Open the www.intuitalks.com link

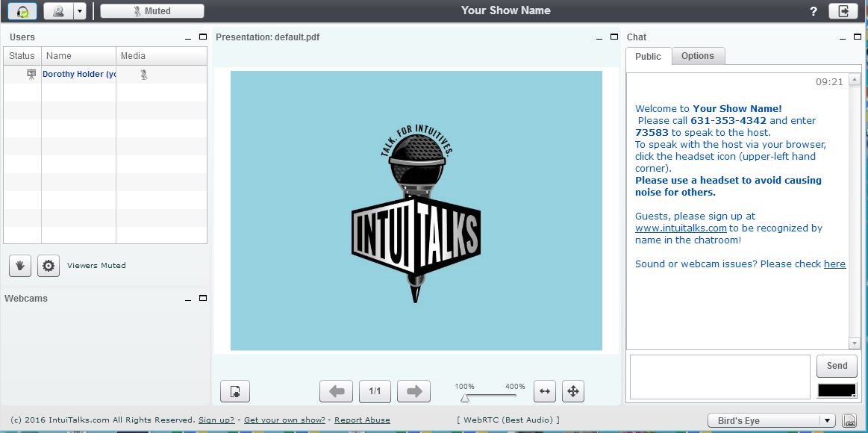pos(681,228)
